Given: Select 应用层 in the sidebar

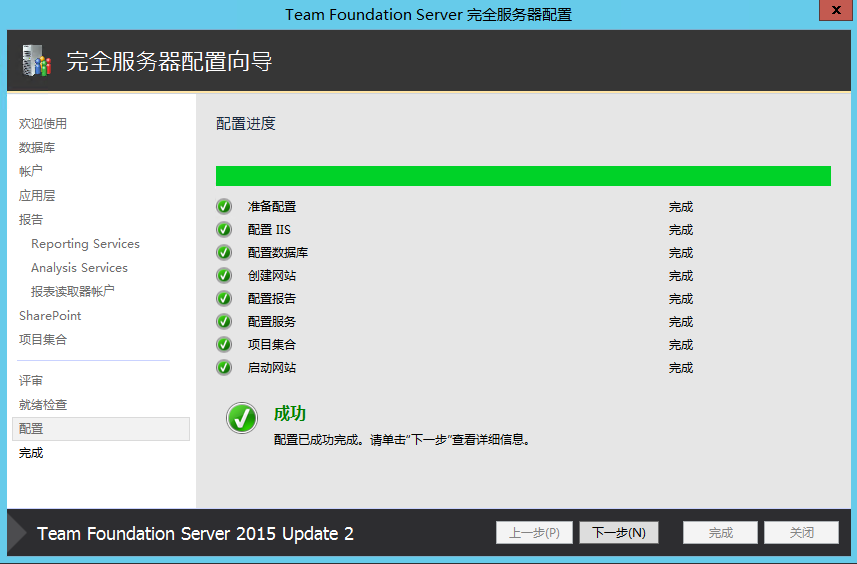Looking at the screenshot, I should point(37,195).
